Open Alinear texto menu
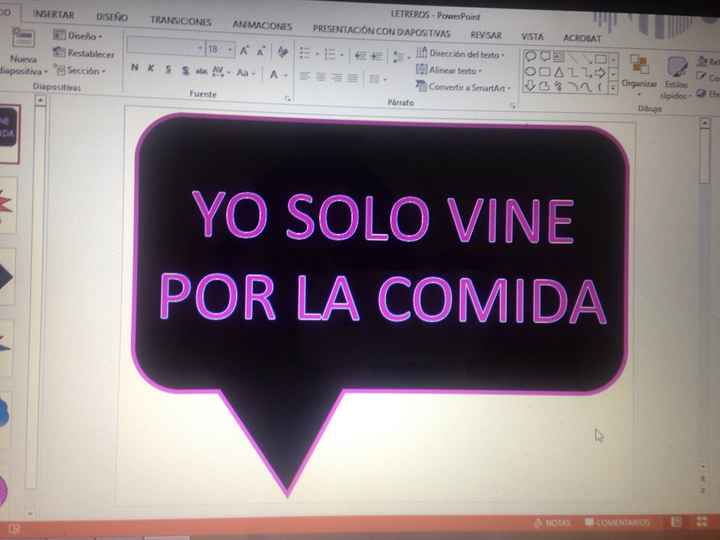The height and width of the screenshot is (540, 720). pos(449,70)
